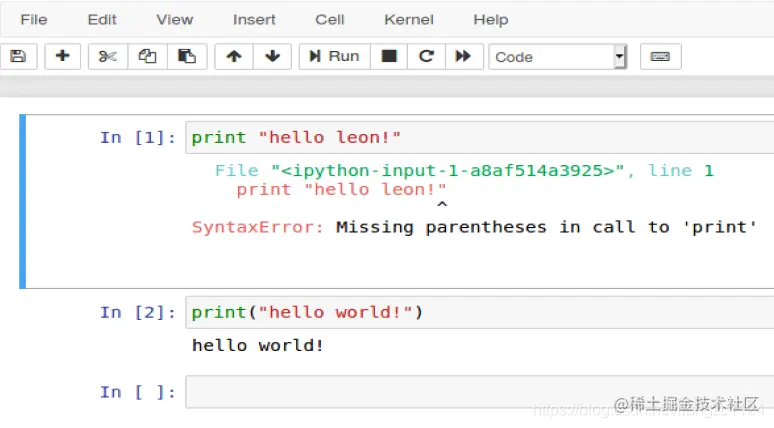The image size is (774, 428).
Task: Open the command palette keyboard icon
Action: tap(660, 56)
